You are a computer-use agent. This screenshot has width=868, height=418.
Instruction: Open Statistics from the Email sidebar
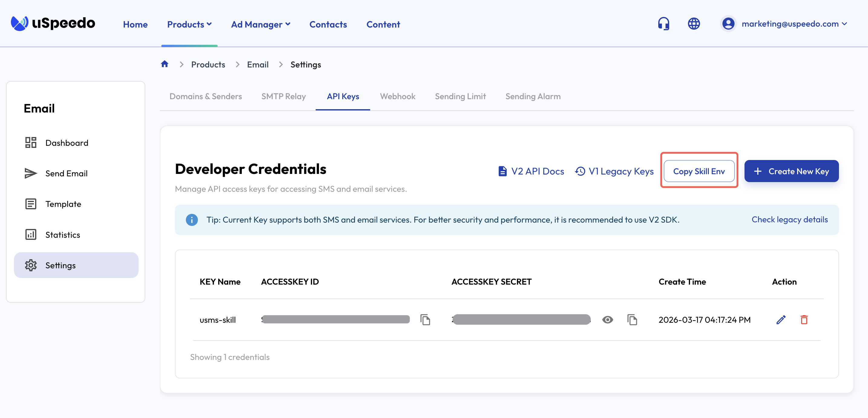63,235
